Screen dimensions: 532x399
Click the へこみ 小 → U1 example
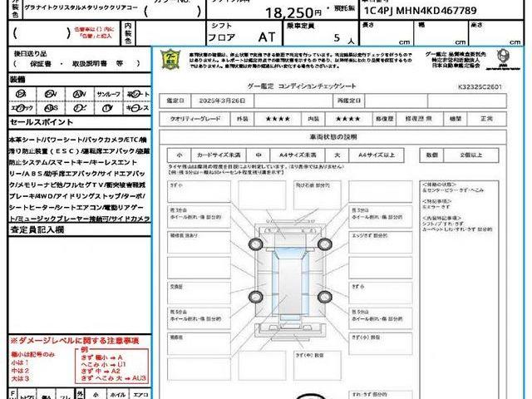click(x=103, y=364)
